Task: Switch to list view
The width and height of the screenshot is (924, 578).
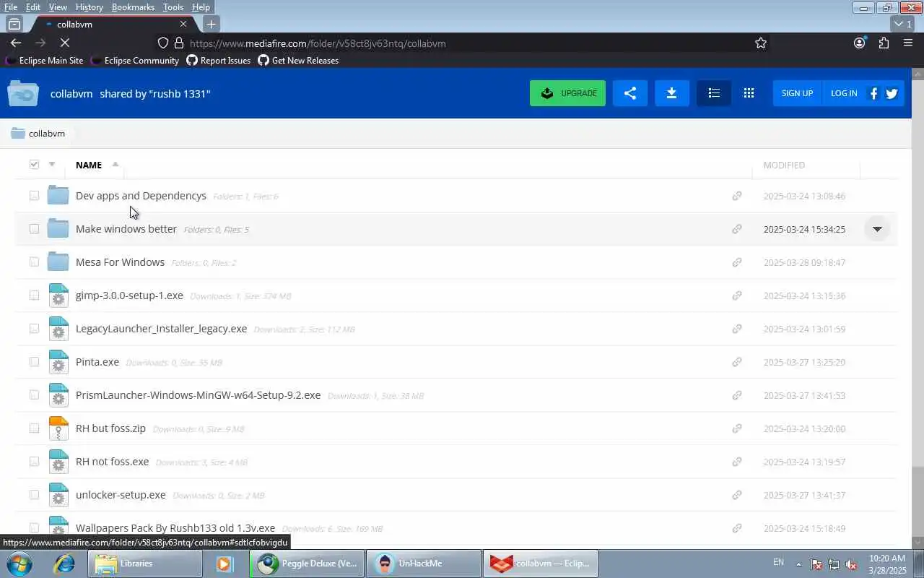Action: pyautogui.click(x=714, y=93)
